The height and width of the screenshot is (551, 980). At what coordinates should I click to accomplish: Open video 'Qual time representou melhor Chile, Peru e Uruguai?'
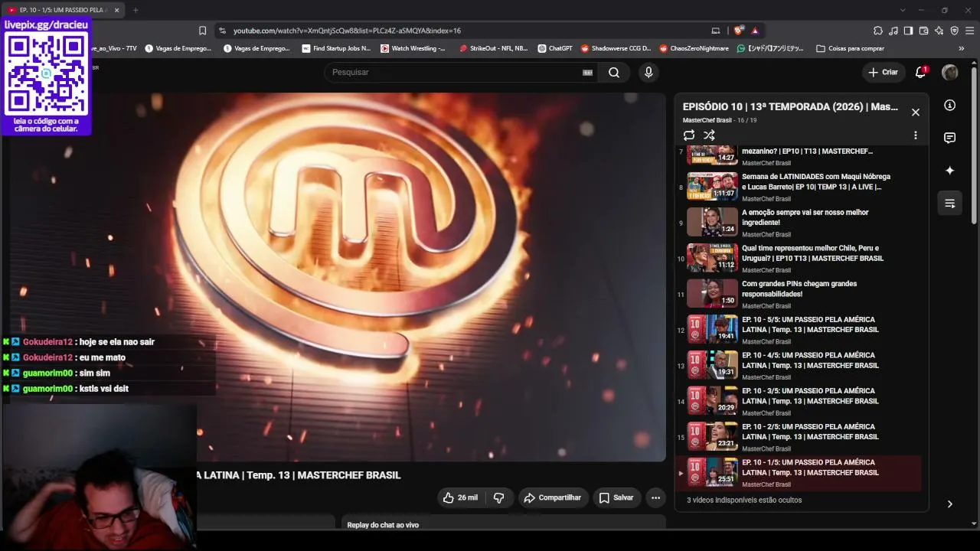799,259
